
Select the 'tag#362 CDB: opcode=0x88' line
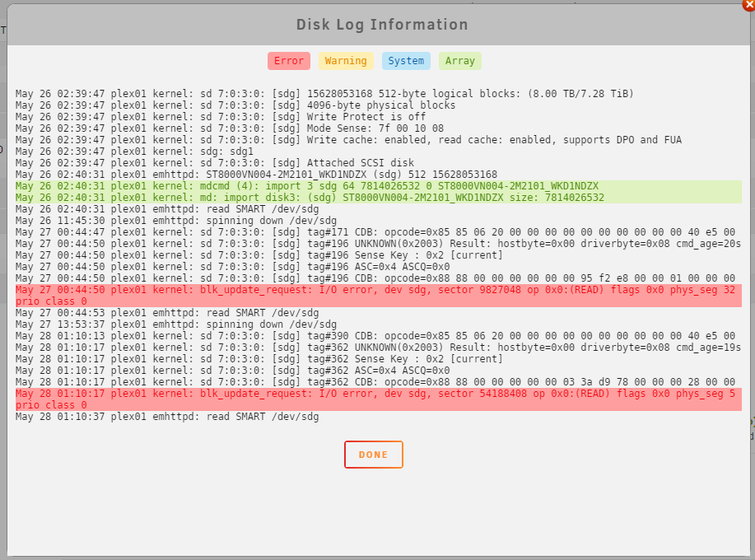click(x=375, y=382)
